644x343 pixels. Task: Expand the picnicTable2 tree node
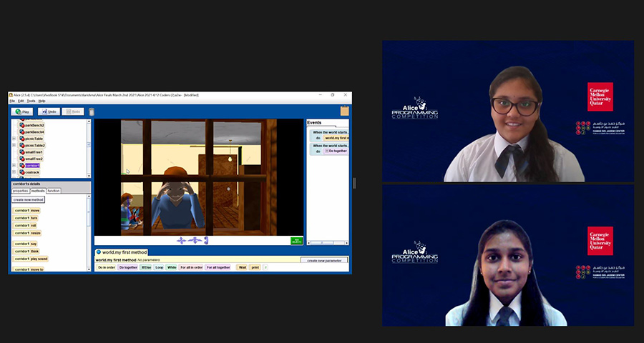pos(14,146)
